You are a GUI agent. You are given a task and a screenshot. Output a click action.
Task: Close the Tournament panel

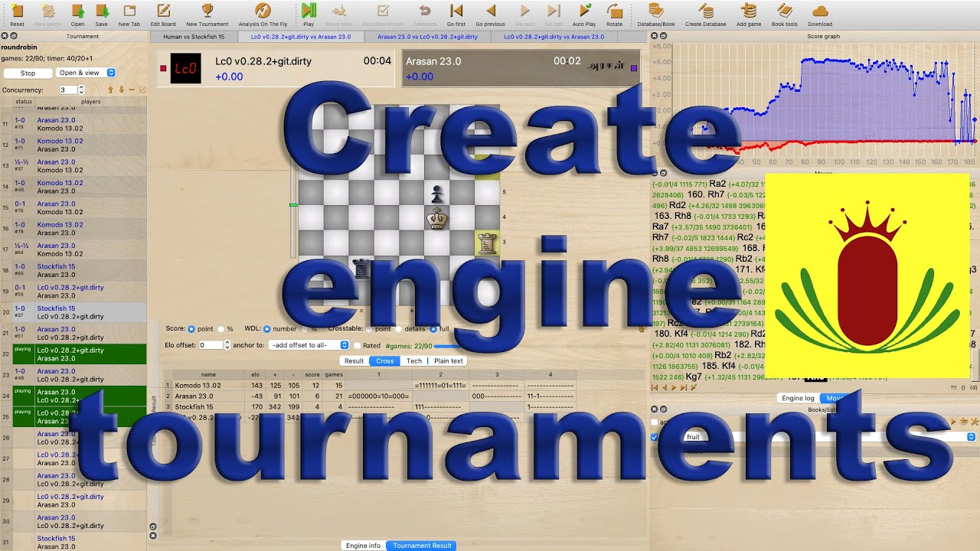pyautogui.click(x=4, y=36)
